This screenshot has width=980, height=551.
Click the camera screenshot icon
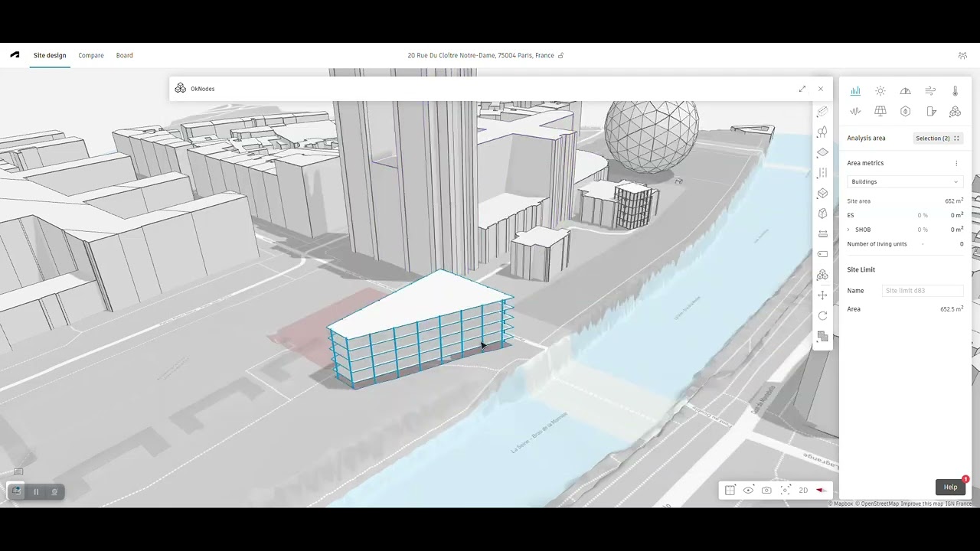[x=766, y=491]
